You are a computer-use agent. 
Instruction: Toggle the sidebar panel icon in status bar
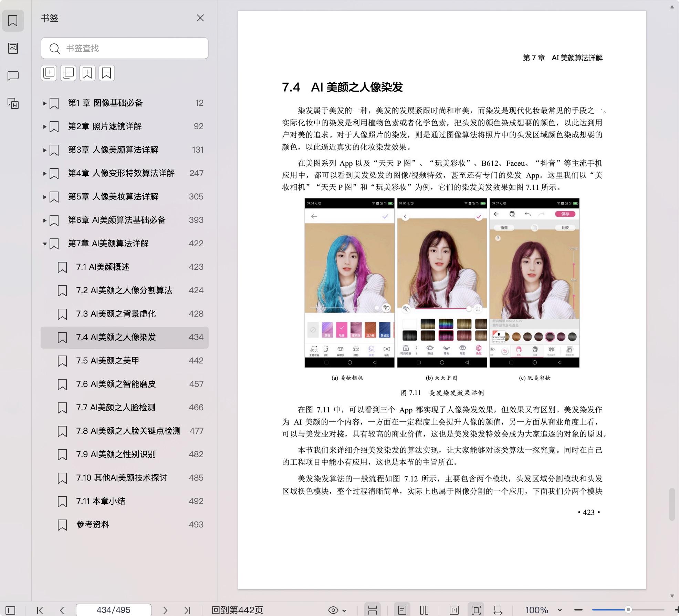[x=10, y=610]
